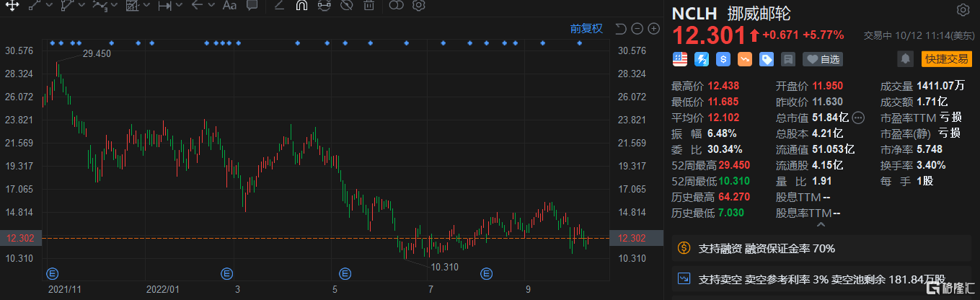Select the trend line drawing tool
This screenshot has width=980, height=300.
click(x=35, y=6)
